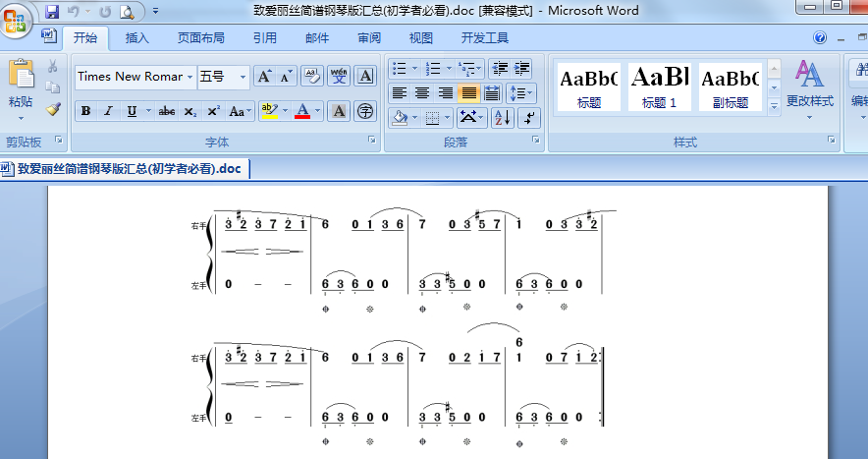Apply character shading (gray A)

(339, 111)
